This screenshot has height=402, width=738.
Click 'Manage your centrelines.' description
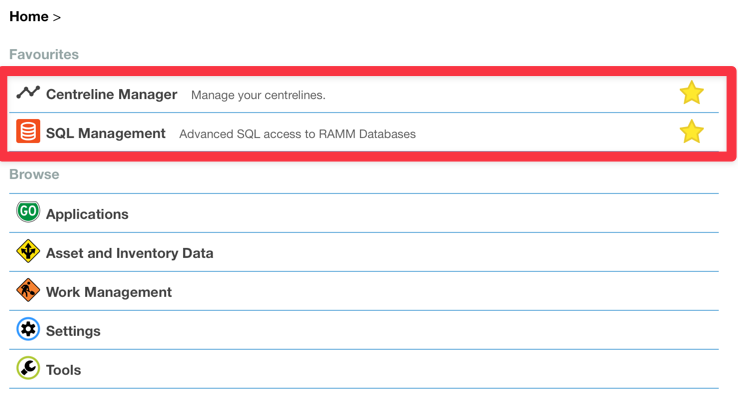258,95
